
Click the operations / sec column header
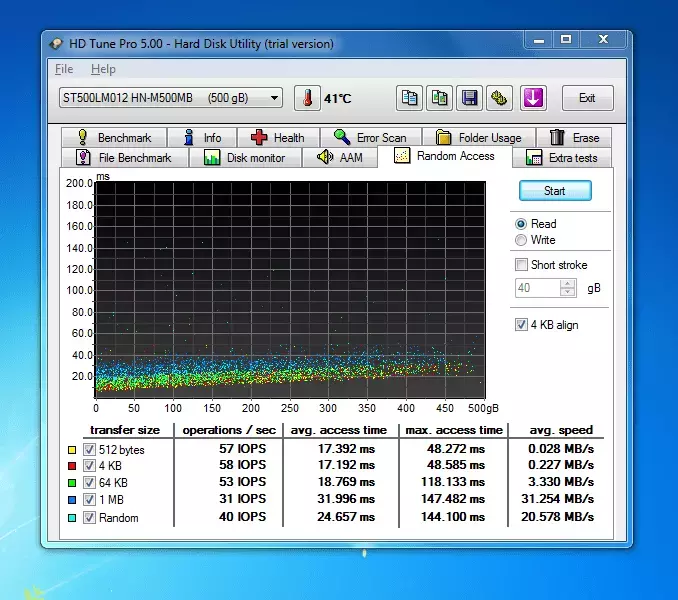point(229,430)
